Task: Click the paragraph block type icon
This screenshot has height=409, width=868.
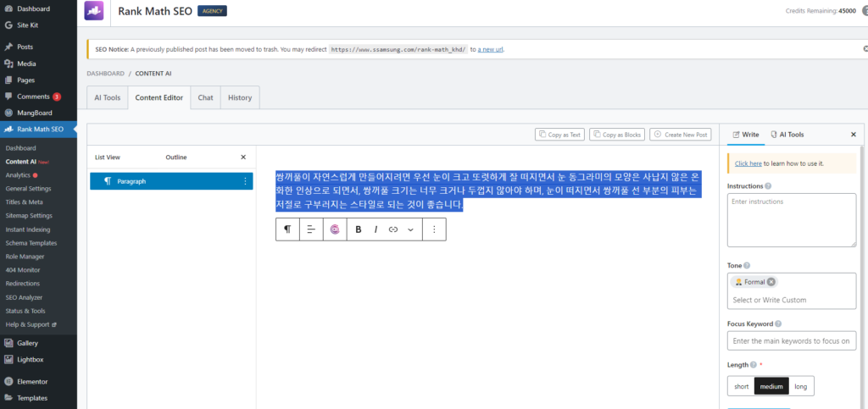Action: point(287,229)
